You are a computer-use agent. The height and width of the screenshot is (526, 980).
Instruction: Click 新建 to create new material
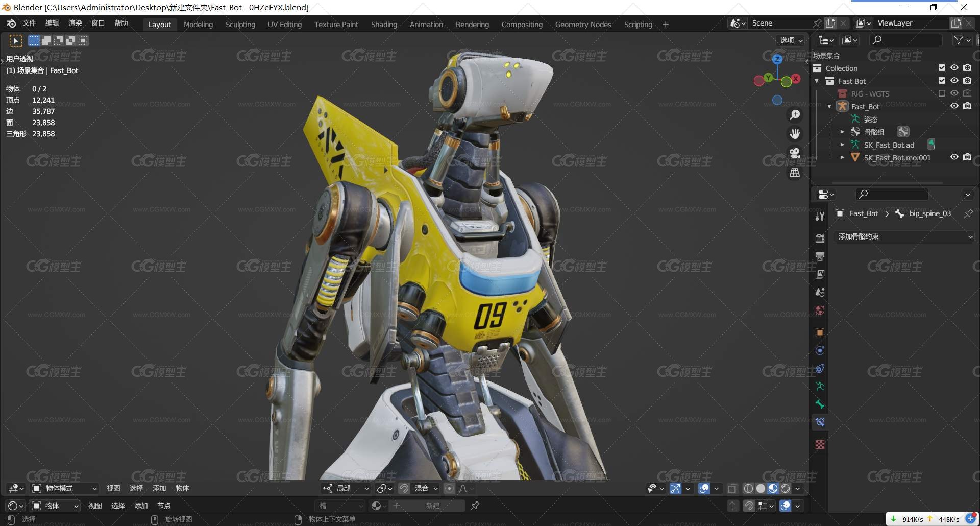[x=427, y=506]
